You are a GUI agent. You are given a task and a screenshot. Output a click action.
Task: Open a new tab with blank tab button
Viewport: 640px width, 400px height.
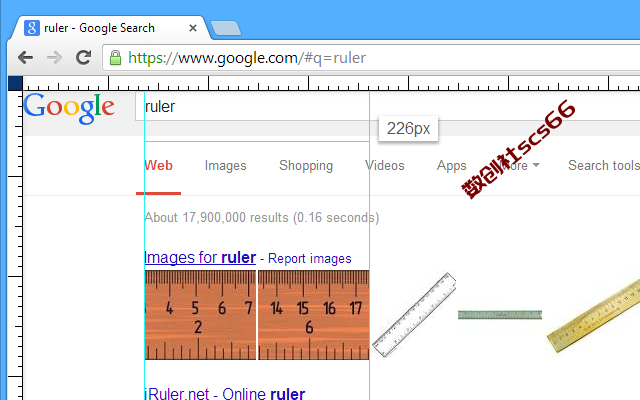click(226, 28)
